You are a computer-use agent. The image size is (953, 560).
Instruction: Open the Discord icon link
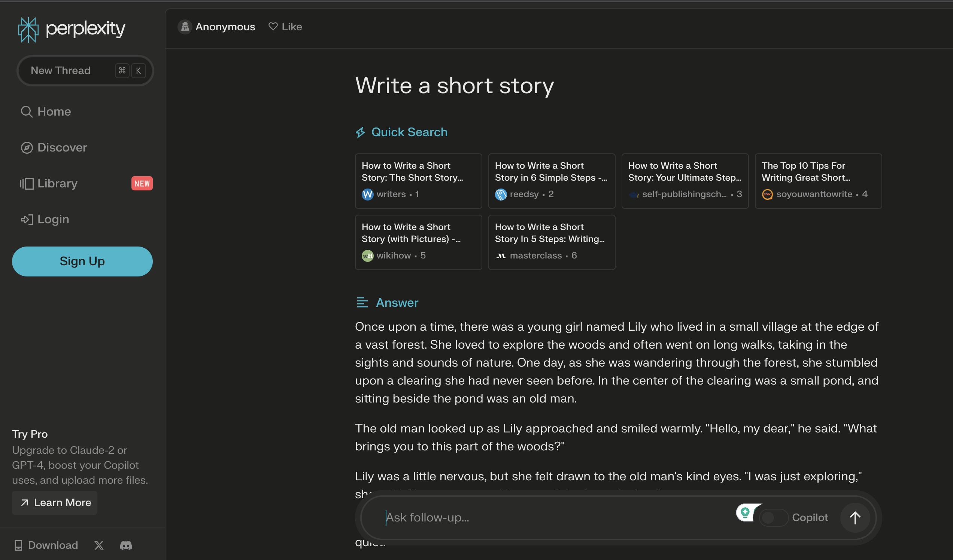[126, 545]
